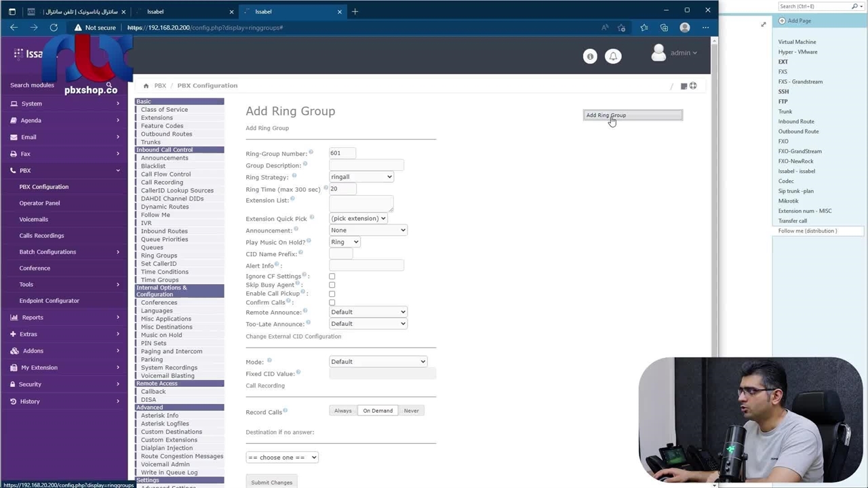
Task: Refresh the browser page
Action: [x=54, y=28]
